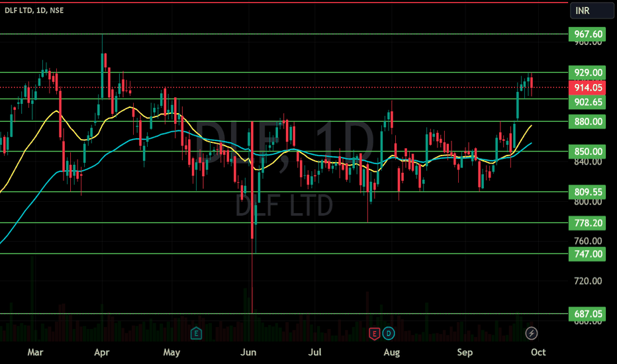
Task: Select the 880.00 price level label
Action: (587, 122)
